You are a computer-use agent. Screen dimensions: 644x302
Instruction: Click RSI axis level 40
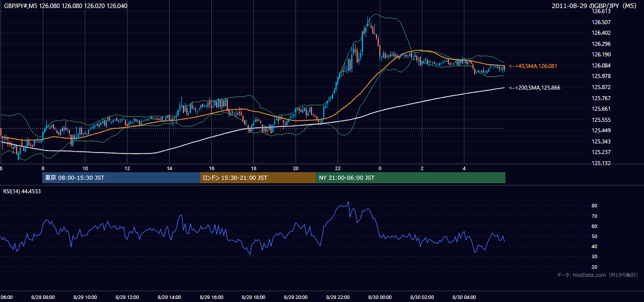pos(595,246)
